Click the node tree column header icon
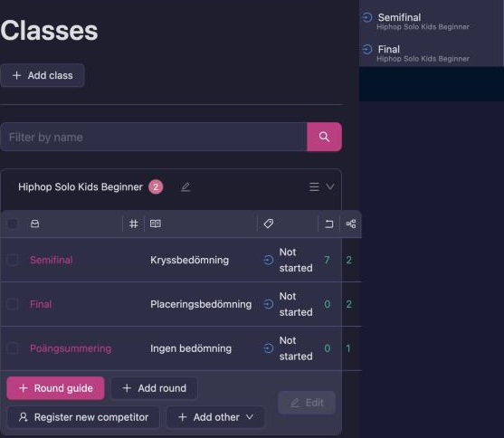 coord(351,224)
